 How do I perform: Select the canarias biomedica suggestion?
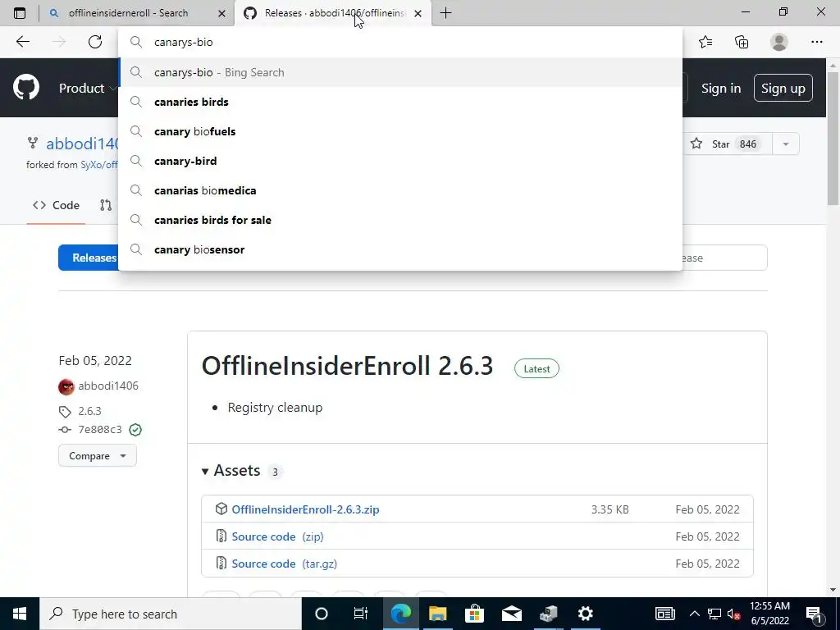[400, 190]
